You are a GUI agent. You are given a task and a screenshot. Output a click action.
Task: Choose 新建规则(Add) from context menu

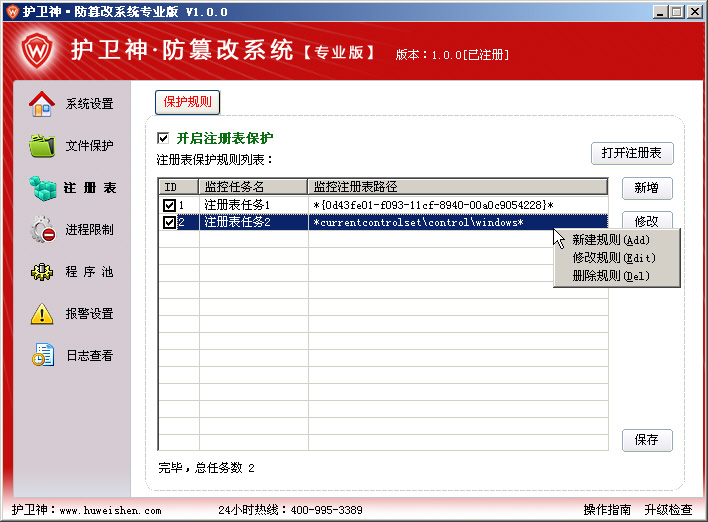pyautogui.click(x=610, y=240)
